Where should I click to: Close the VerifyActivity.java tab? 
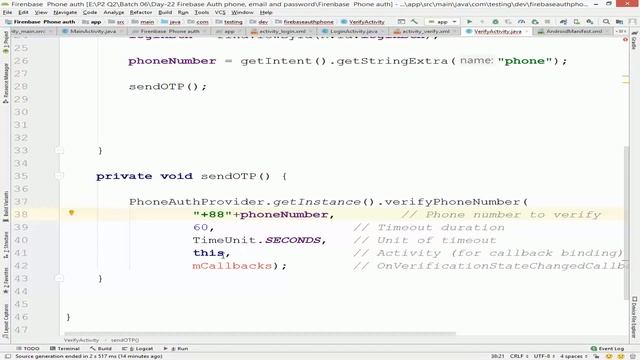[527, 31]
